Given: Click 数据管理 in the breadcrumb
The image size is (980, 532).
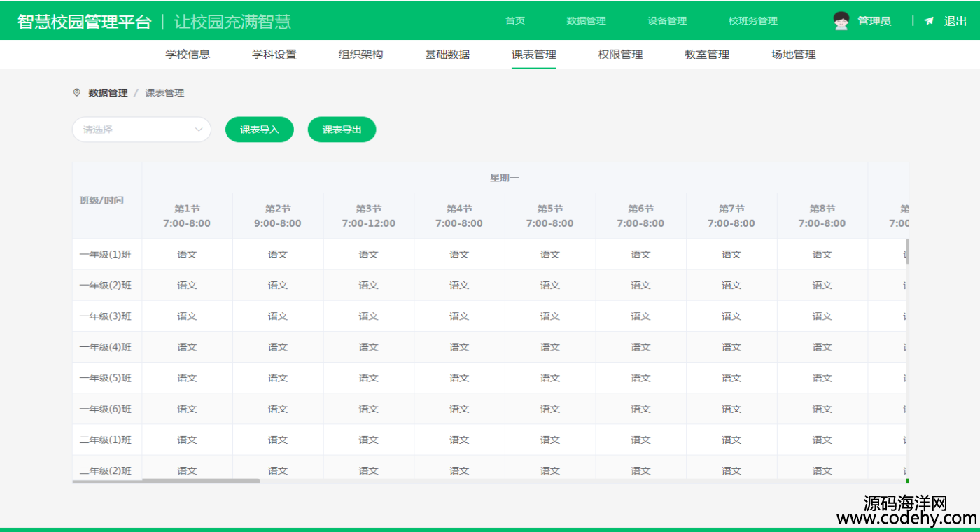Looking at the screenshot, I should 108,92.
